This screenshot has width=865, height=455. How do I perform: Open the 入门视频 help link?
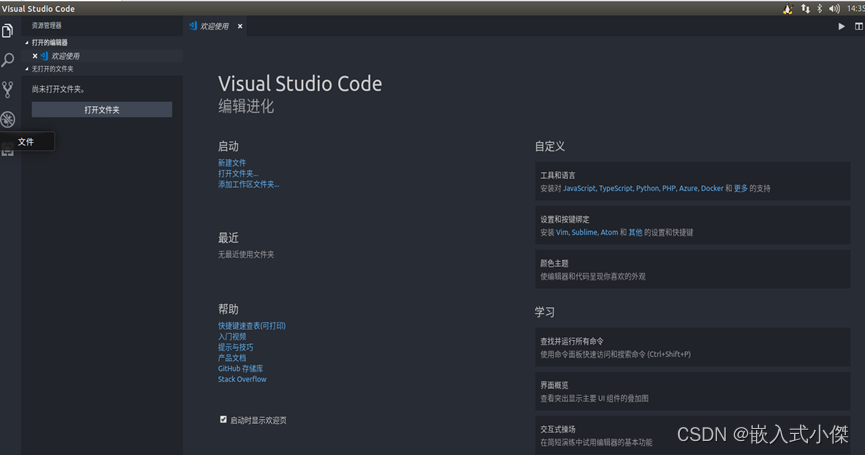pyautogui.click(x=232, y=336)
